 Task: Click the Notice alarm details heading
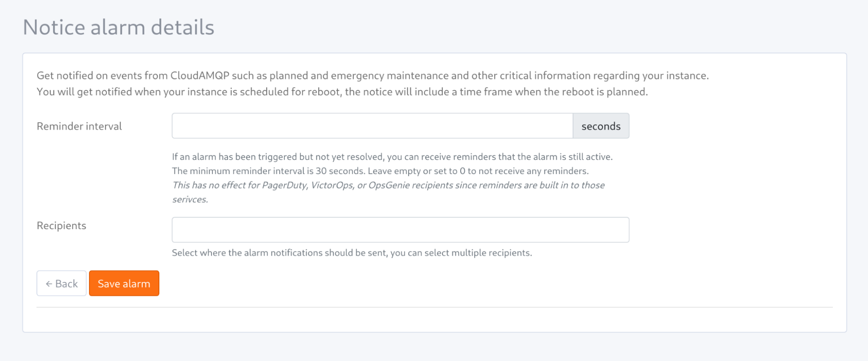point(119,27)
